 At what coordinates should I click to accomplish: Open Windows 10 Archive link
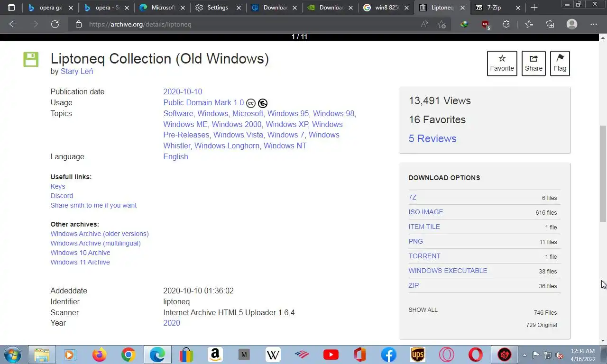click(x=80, y=253)
